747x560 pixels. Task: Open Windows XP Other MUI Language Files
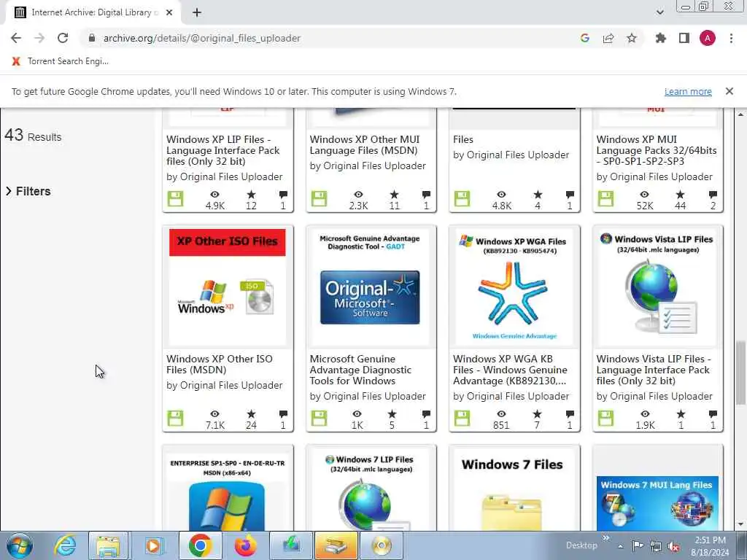(365, 145)
